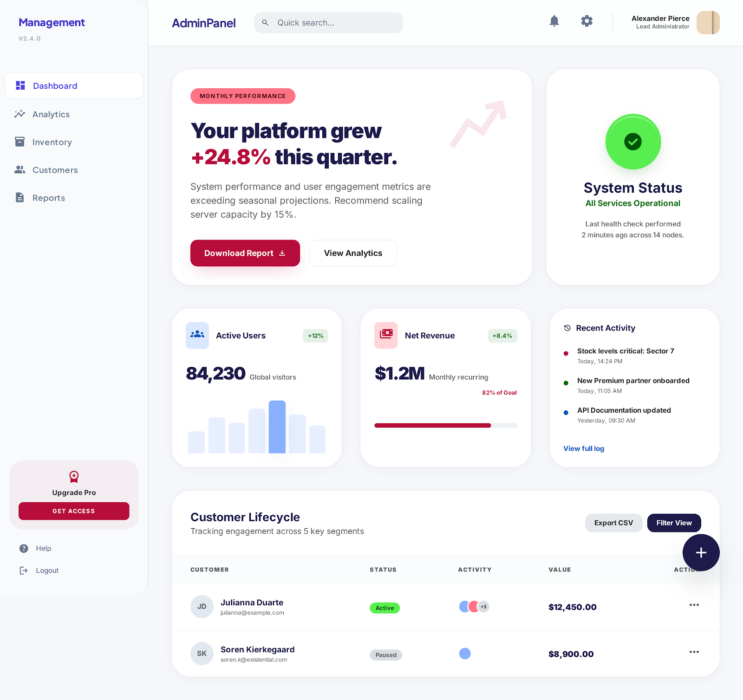Click the MONTHLY PERFORMANCE badge
743x700 pixels.
tap(243, 96)
